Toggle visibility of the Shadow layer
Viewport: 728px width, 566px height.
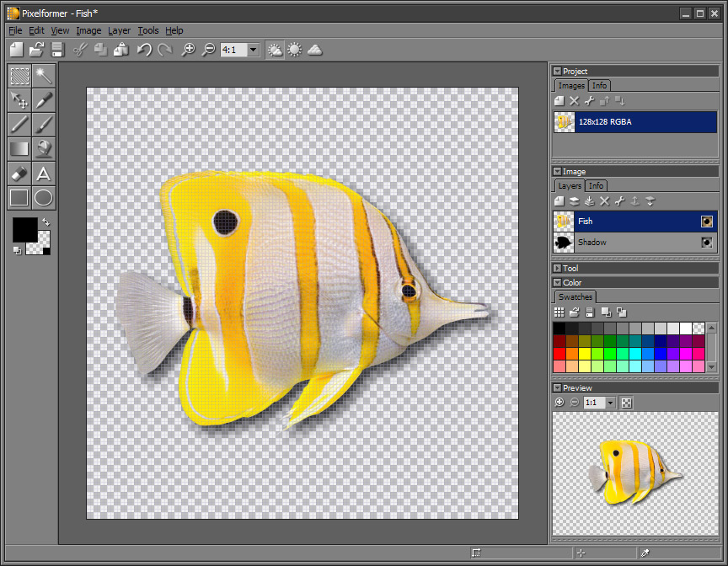[707, 243]
